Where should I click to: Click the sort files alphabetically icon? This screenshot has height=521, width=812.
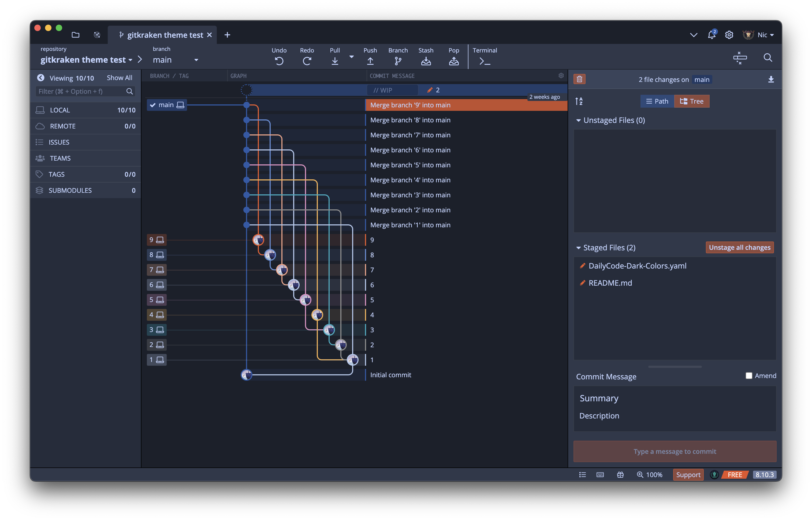coord(579,101)
